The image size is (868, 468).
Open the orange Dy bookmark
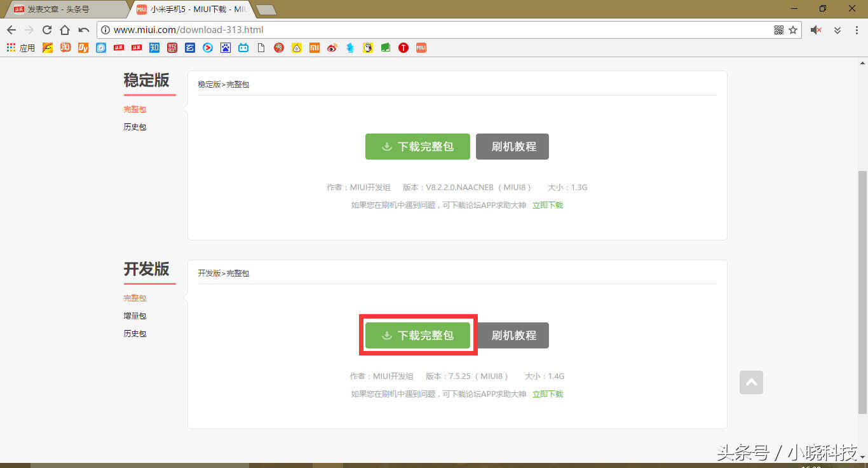point(83,48)
